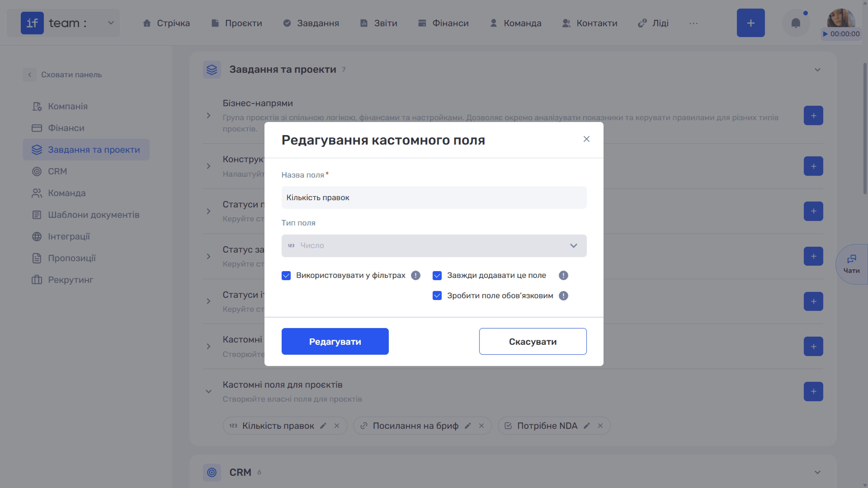868x488 pixels.
Task: Expand the Бізнес-напрями row
Action: (x=208, y=115)
